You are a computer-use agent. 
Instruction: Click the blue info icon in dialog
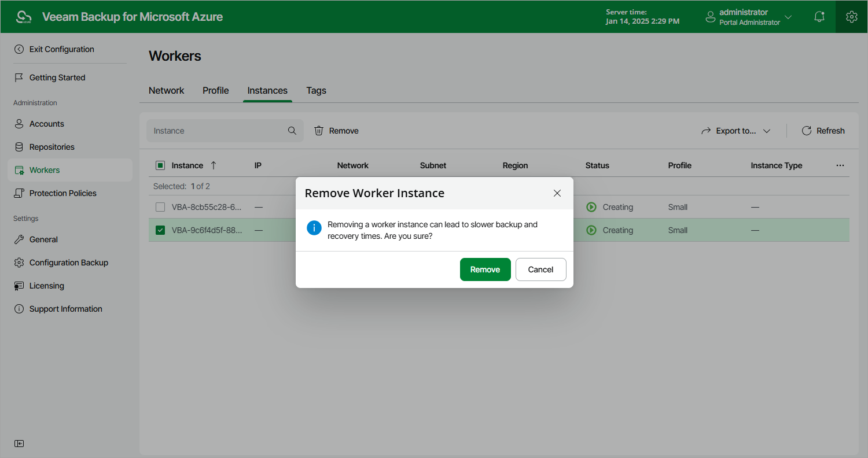pos(314,228)
